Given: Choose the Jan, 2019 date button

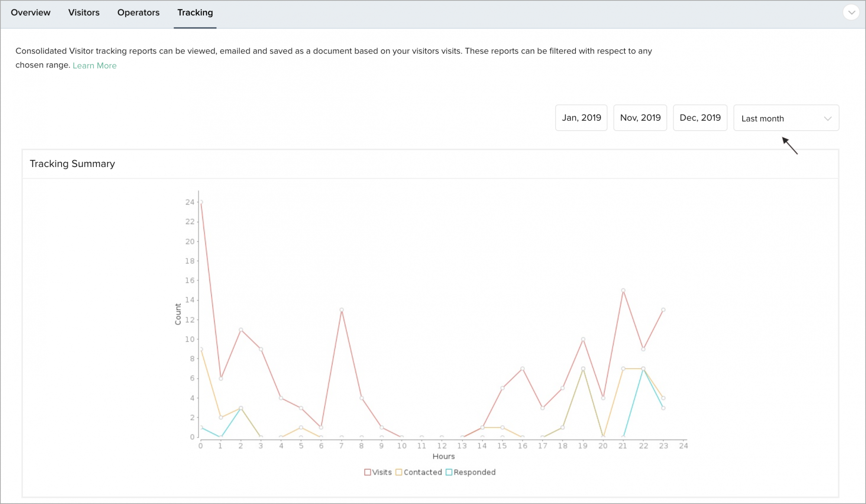Looking at the screenshot, I should (x=581, y=118).
